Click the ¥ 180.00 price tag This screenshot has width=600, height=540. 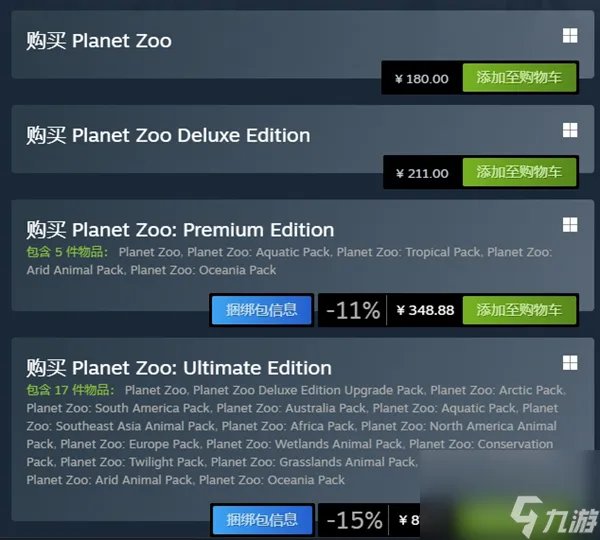click(422, 78)
